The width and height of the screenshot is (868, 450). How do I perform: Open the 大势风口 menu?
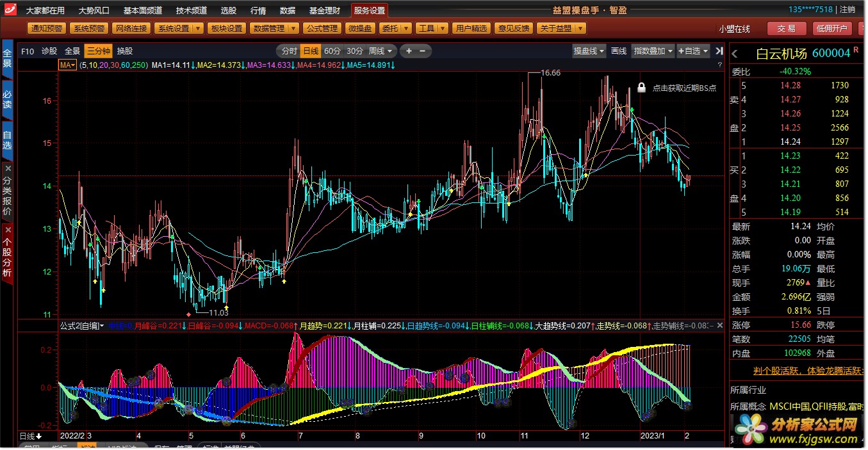pyautogui.click(x=94, y=10)
